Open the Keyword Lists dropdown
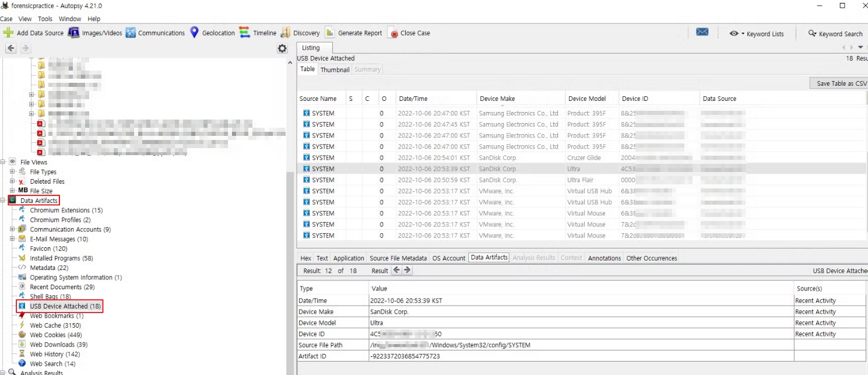868x375 pixels. coord(757,34)
